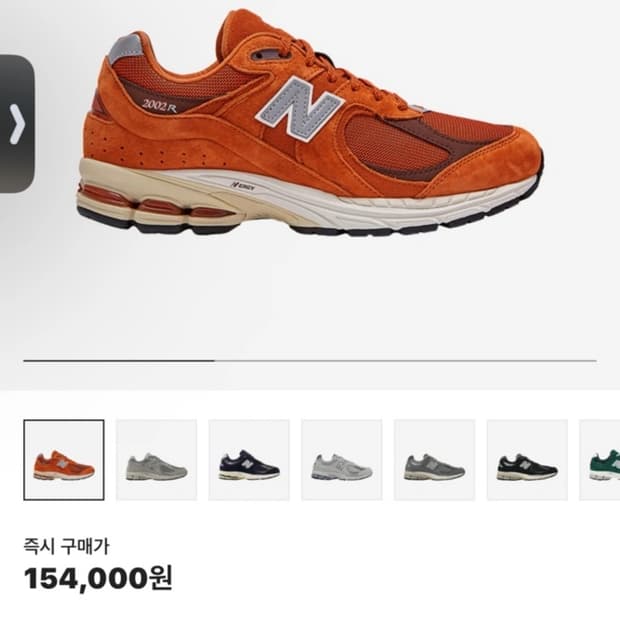Select the light gray sneaker thumbnail

coord(157,460)
